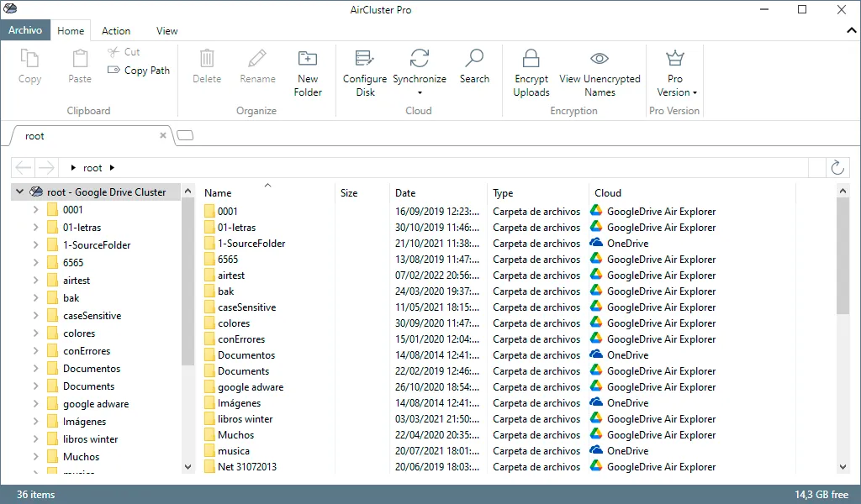
Task: Toggle Encrypt Uploads lock
Action: (531, 58)
